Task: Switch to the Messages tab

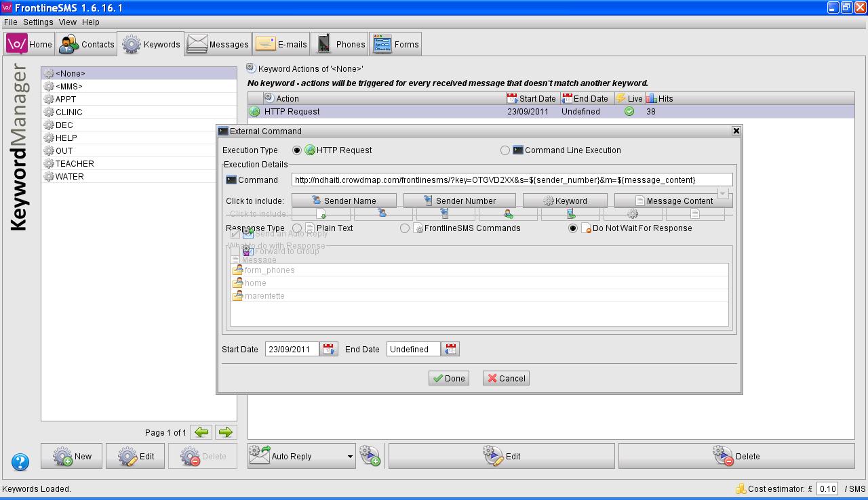Action: [218, 45]
